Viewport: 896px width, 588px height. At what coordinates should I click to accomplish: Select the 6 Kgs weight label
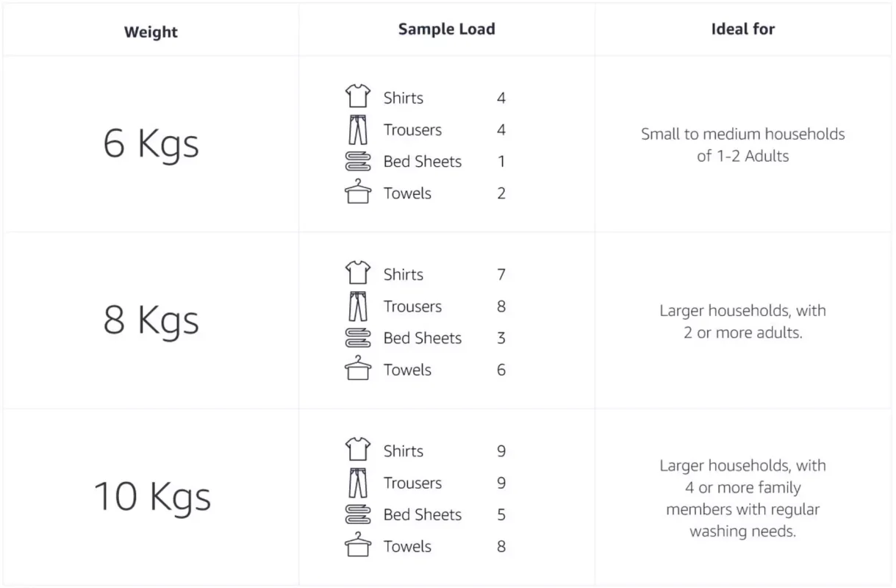151,143
